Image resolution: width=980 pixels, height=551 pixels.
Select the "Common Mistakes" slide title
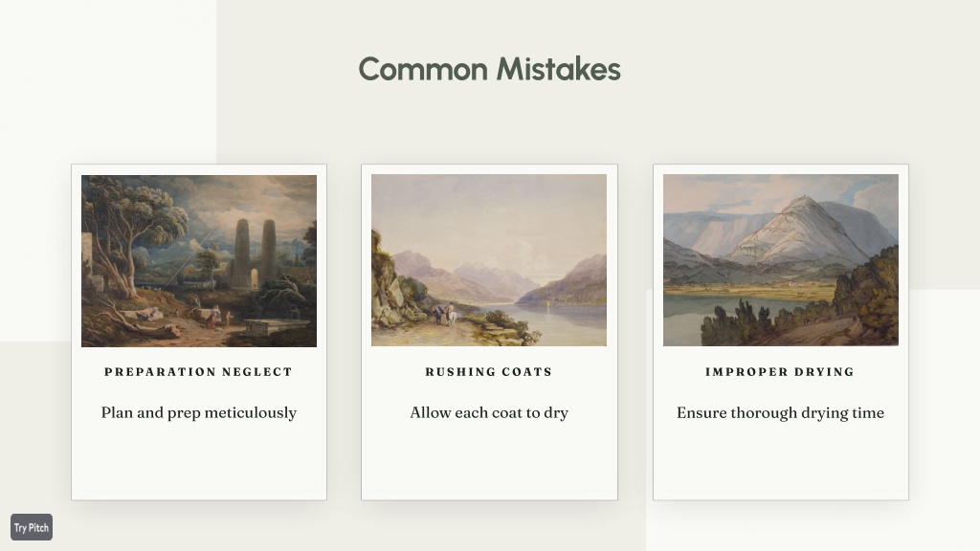[x=489, y=69]
